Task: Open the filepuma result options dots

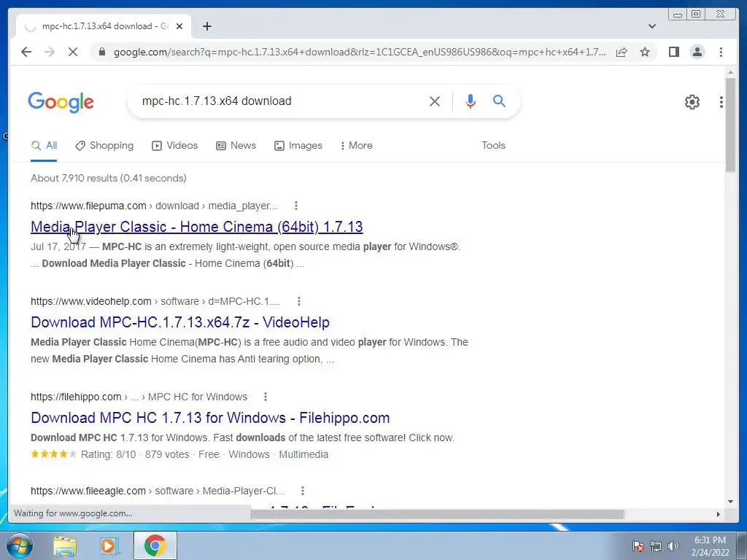Action: pyautogui.click(x=296, y=206)
